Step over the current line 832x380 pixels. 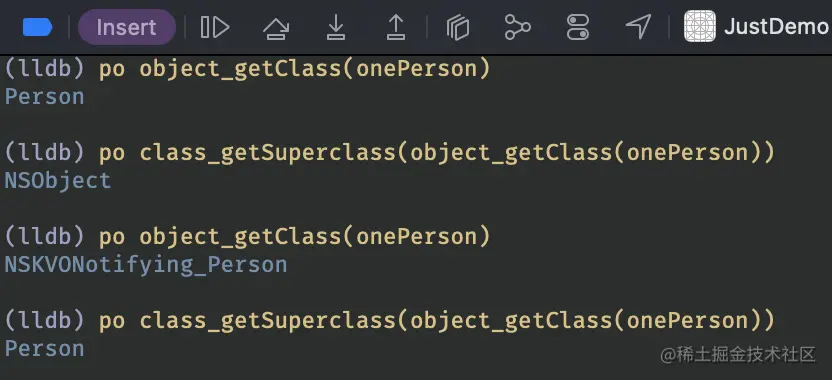click(x=276, y=27)
